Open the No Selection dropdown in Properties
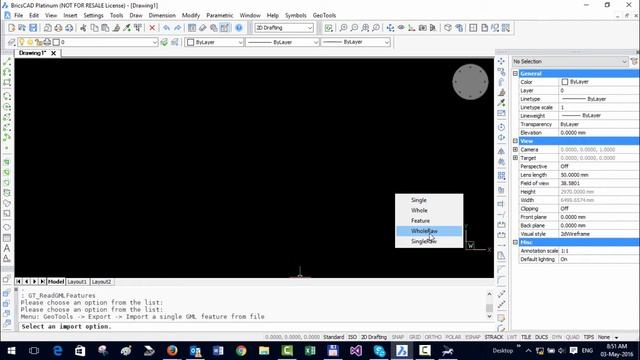 coord(570,61)
